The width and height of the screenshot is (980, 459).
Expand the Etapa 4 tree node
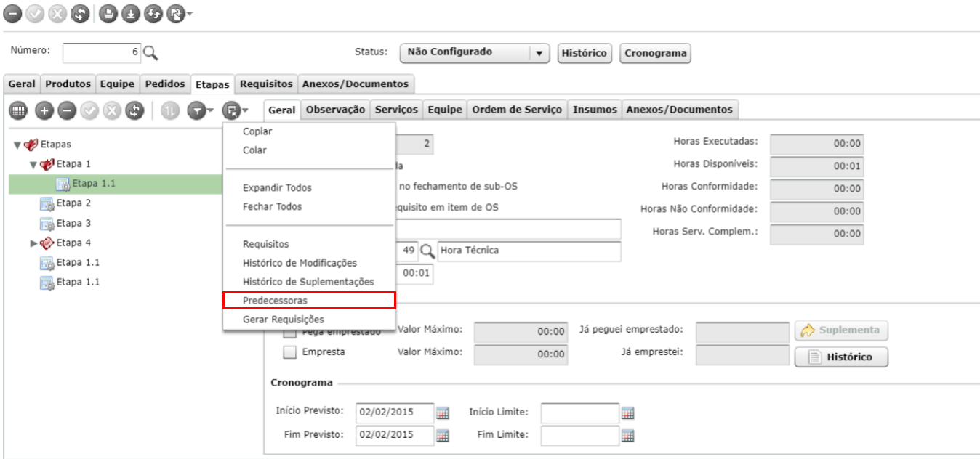point(33,243)
